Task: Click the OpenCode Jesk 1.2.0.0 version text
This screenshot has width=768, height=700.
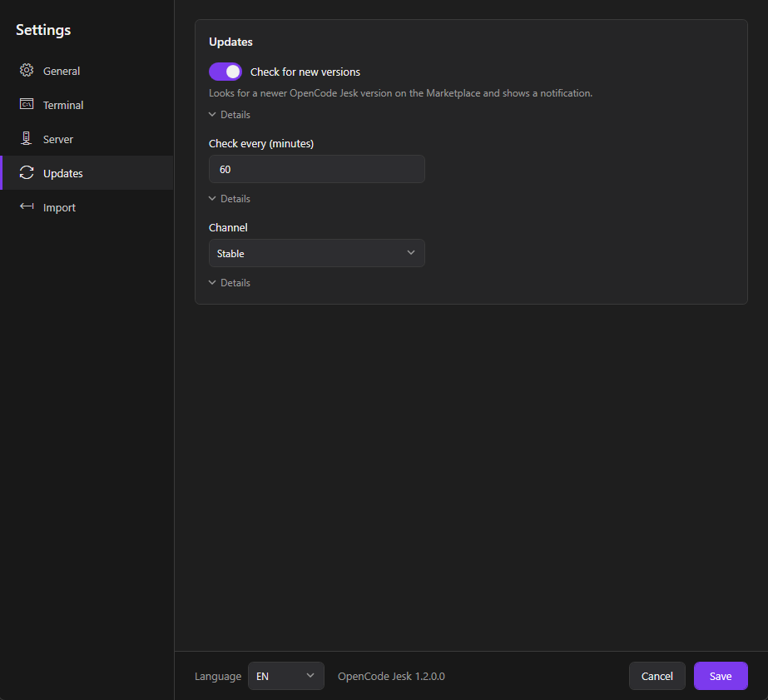Action: pos(391,676)
